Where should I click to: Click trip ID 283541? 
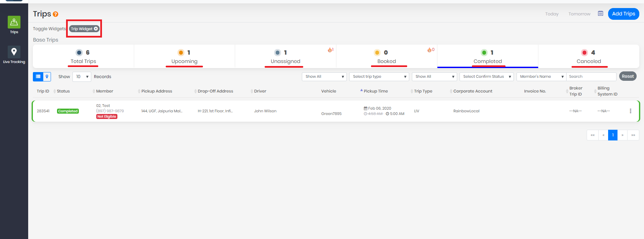[43, 111]
